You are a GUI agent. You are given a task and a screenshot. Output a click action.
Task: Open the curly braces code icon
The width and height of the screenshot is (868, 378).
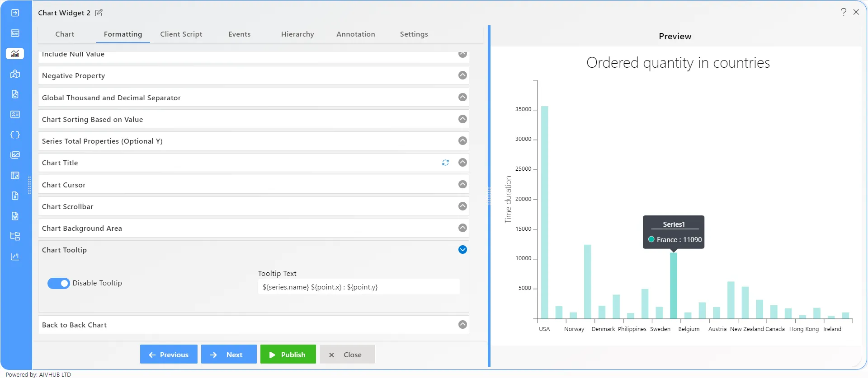tap(15, 135)
